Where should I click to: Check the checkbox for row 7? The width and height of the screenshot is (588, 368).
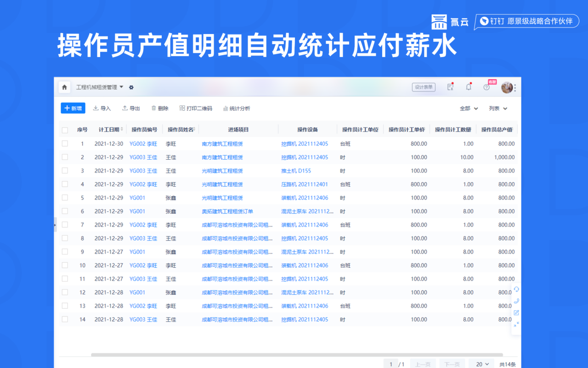tap(65, 224)
